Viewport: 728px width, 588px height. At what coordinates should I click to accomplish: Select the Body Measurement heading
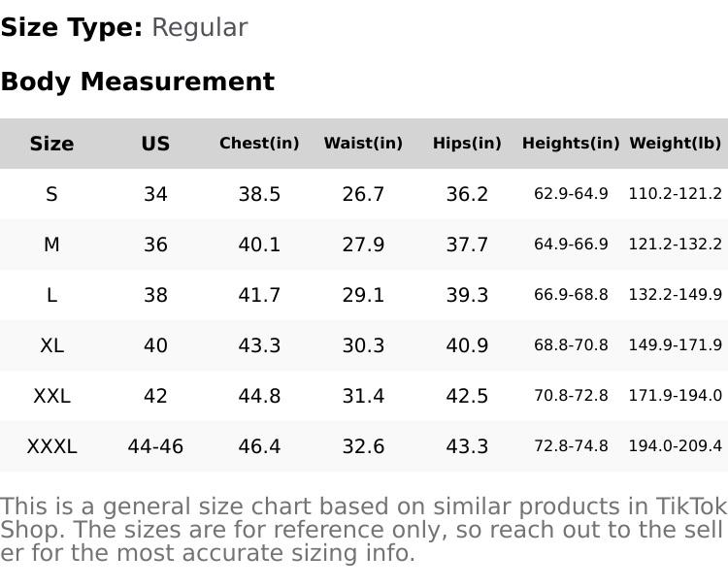click(137, 82)
